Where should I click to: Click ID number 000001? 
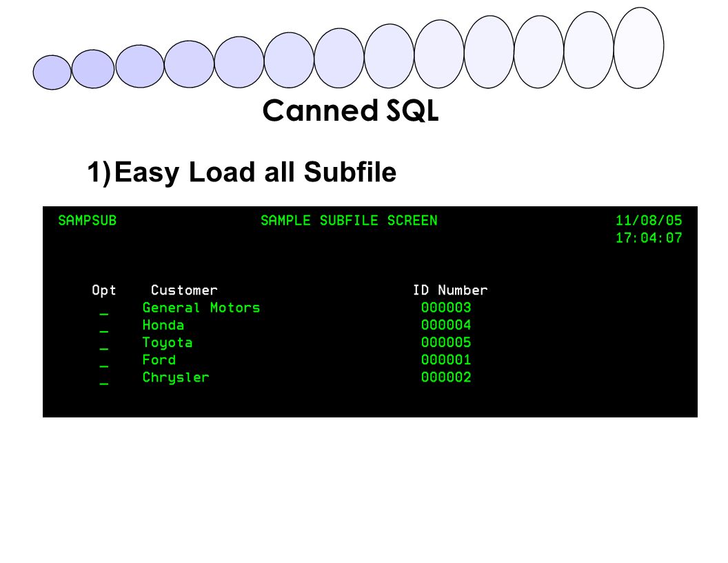[x=446, y=359]
